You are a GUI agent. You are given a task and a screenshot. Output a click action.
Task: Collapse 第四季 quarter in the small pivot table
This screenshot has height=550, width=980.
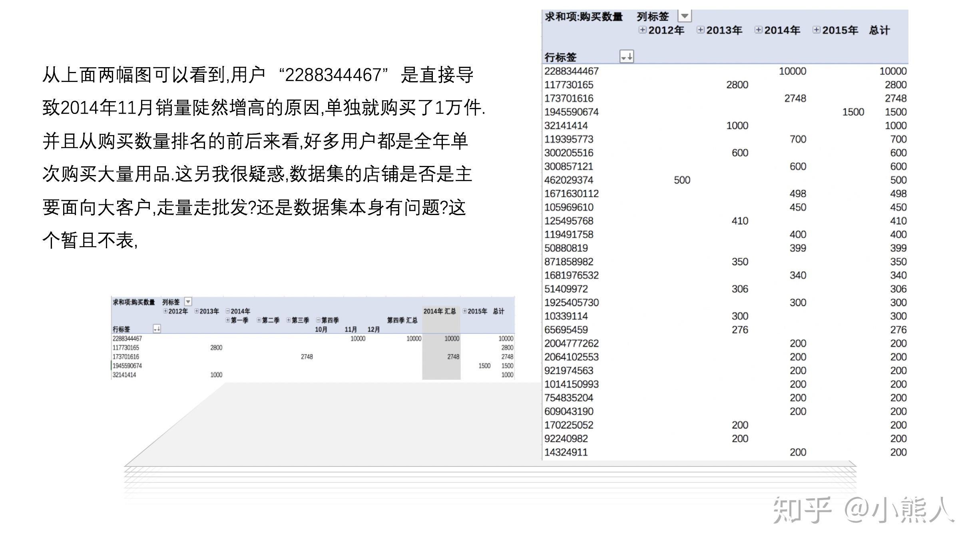click(319, 320)
